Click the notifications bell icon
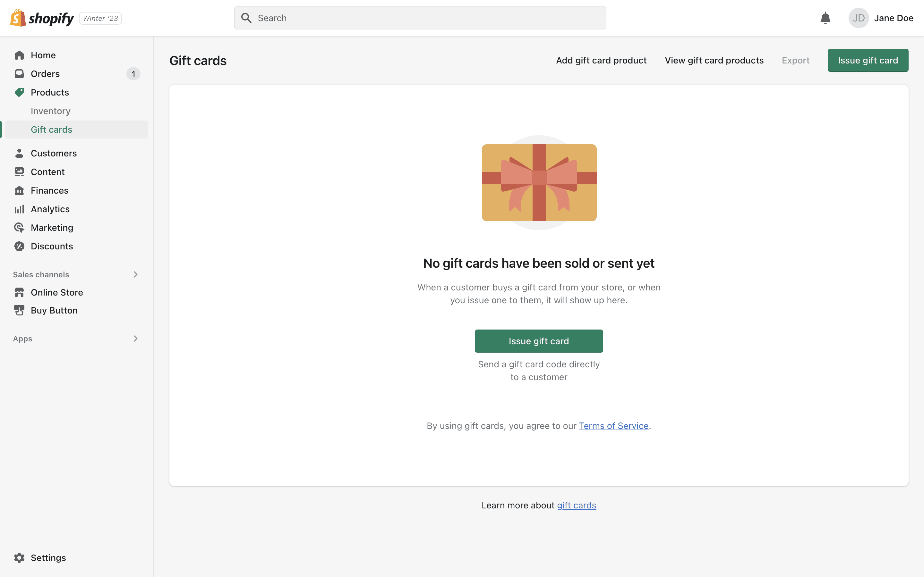This screenshot has height=577, width=924. click(x=825, y=18)
